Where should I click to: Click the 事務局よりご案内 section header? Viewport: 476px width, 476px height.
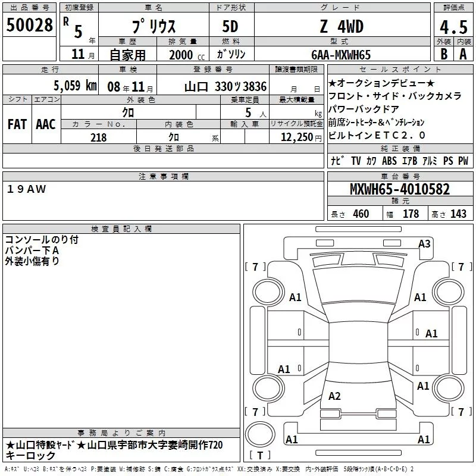click(x=121, y=433)
